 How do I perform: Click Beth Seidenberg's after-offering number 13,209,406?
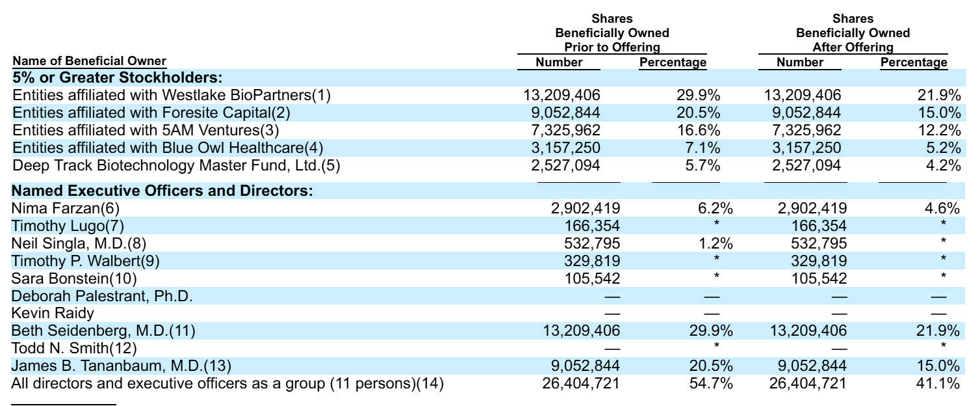coord(808,331)
